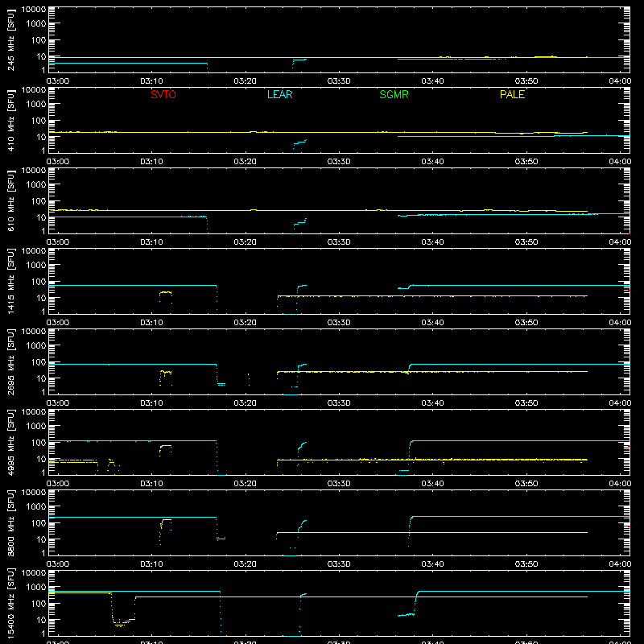This screenshot has height=644, width=644.
Task: Click the red SVTO station label
Action: point(163,94)
